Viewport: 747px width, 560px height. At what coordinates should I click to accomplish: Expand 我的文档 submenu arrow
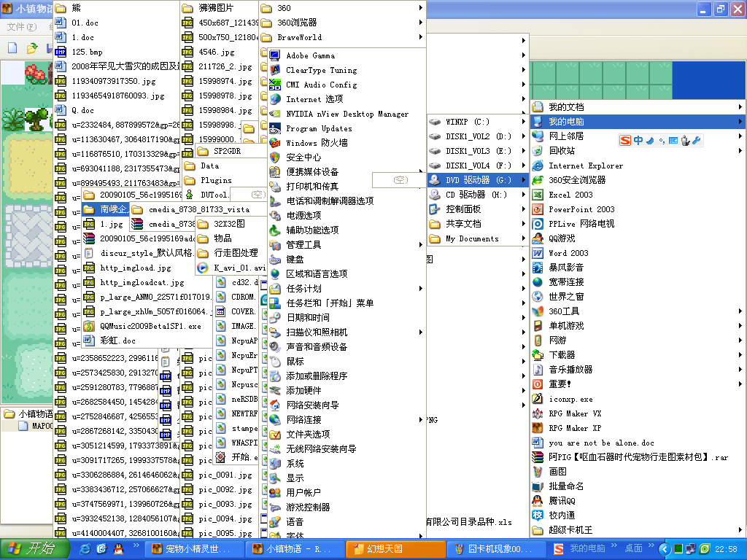tap(740, 107)
